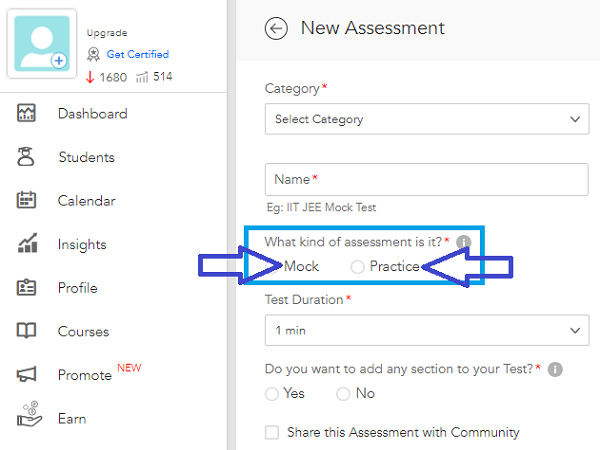Click the Upgrade text link
This screenshot has height=450, width=600.
(107, 33)
